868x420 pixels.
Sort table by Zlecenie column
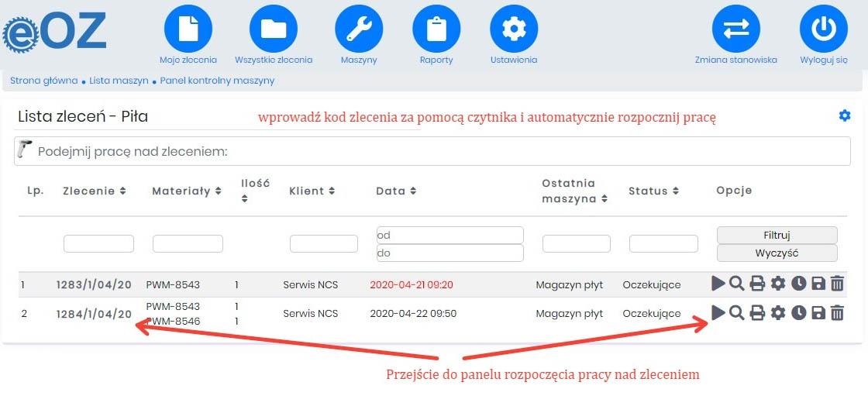pyautogui.click(x=95, y=191)
